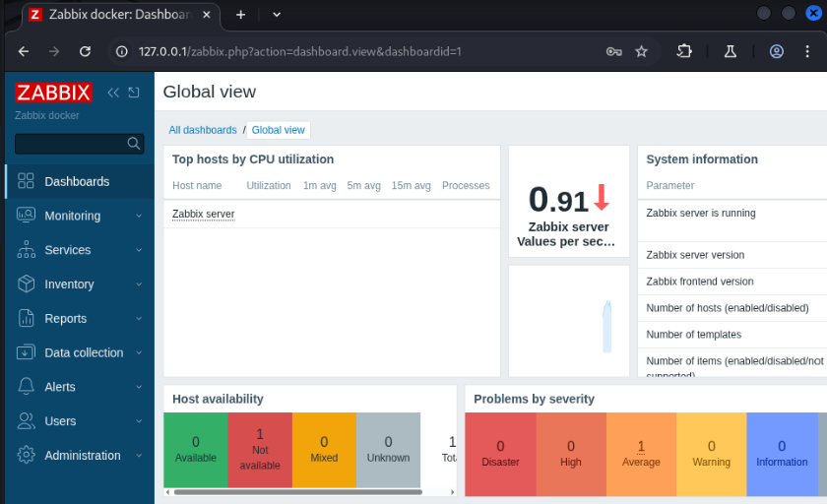This screenshot has width=827, height=504.
Task: Click the orange Mixed host tile
Action: [x=324, y=450]
